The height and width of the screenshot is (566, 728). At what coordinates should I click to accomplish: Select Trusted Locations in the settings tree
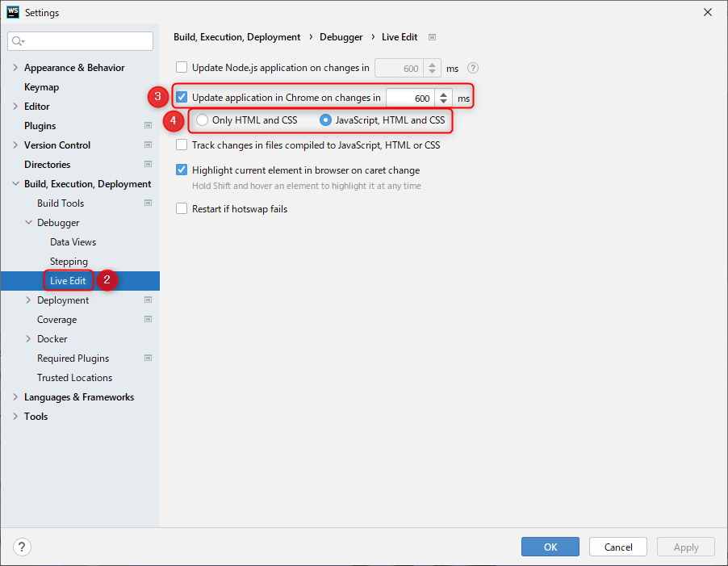pyautogui.click(x=75, y=378)
